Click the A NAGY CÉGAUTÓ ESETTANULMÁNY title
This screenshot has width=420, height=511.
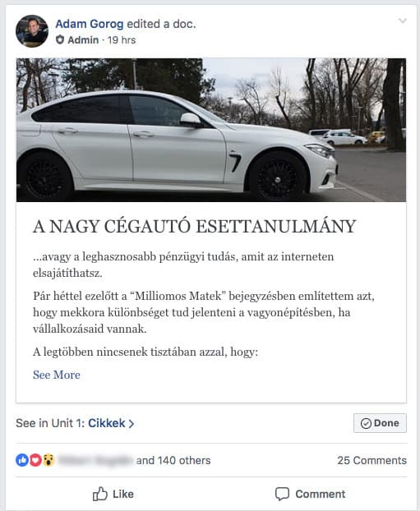(194, 226)
